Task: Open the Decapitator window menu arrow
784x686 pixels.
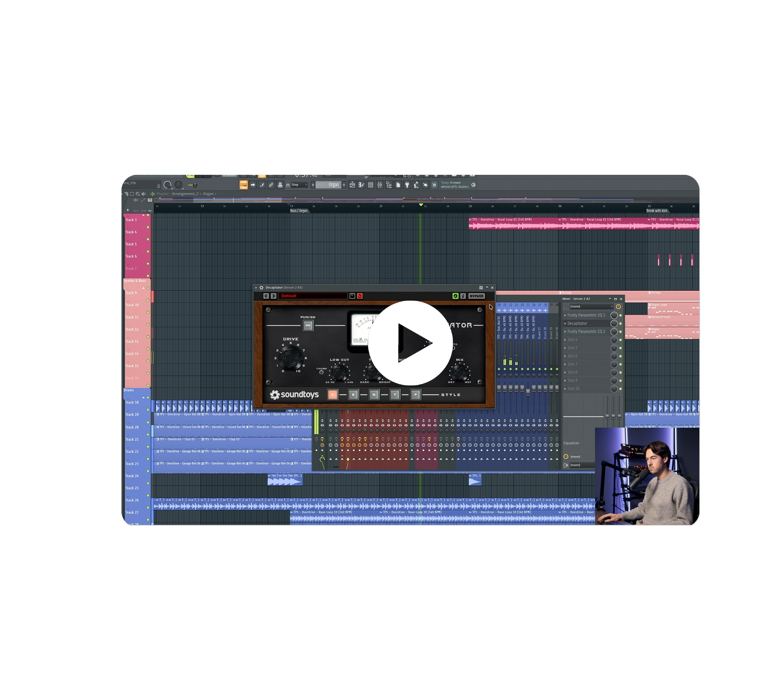Action: (x=256, y=288)
